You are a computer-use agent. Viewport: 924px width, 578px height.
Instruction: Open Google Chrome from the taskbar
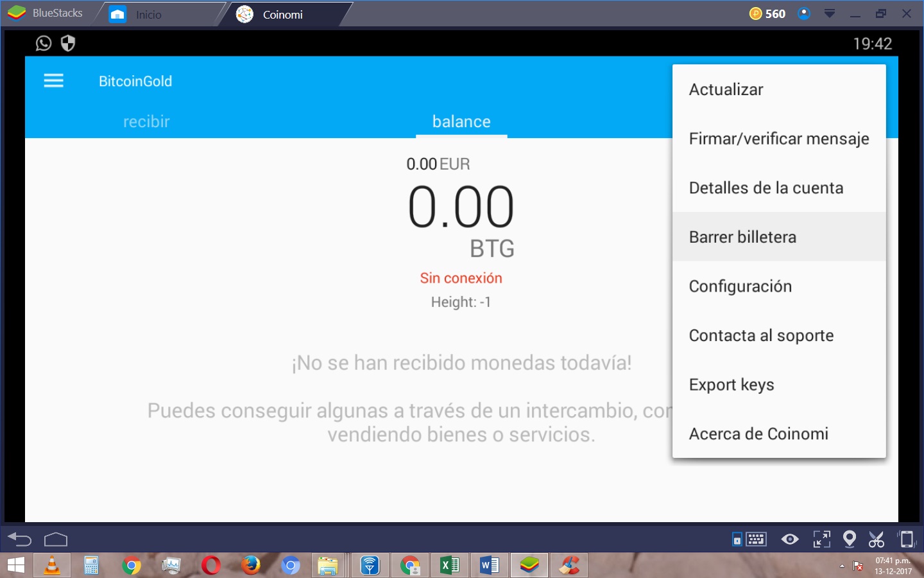click(x=132, y=566)
